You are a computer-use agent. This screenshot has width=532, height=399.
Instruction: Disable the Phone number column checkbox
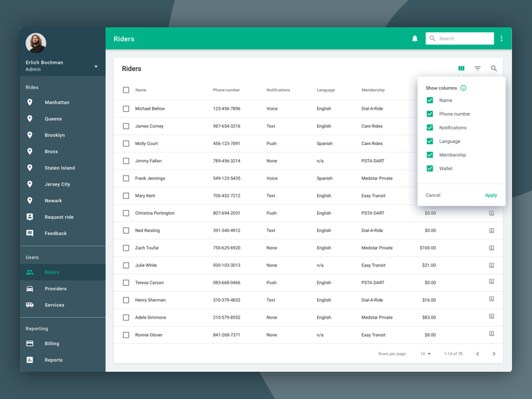430,114
